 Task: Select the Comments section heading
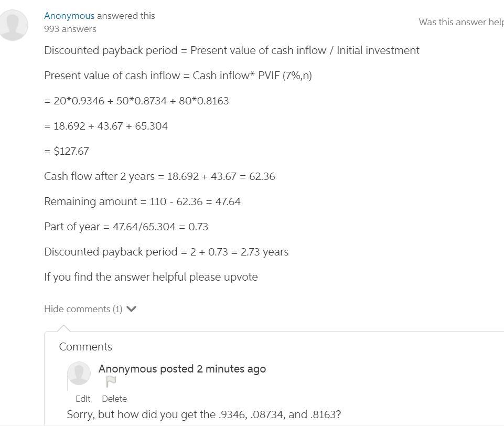tap(85, 347)
